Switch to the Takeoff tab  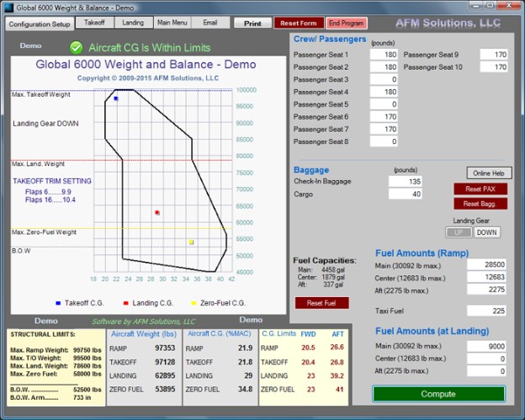coord(95,23)
